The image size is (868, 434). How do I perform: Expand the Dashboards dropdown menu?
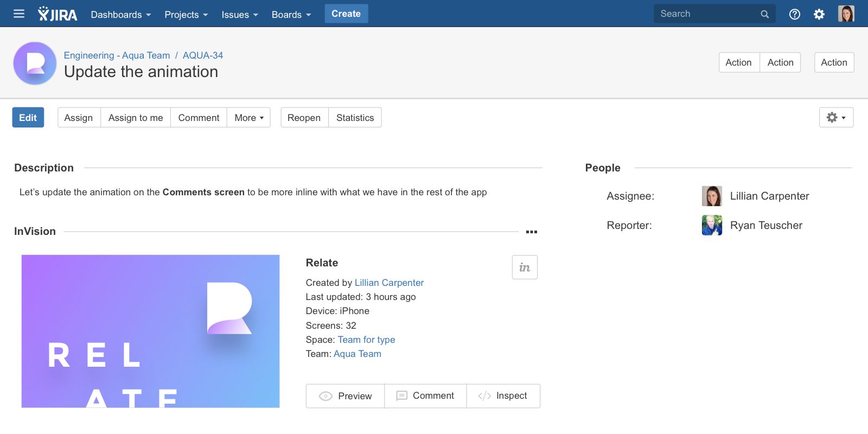coord(120,15)
